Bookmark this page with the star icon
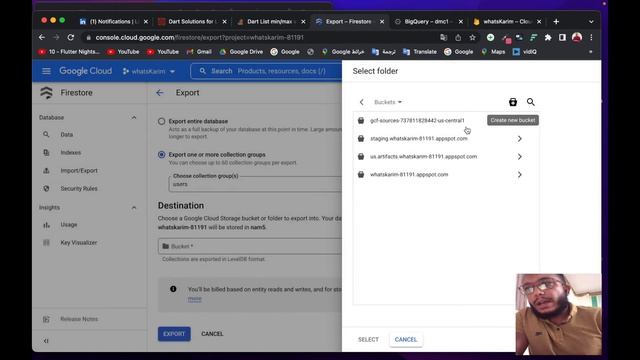Viewport: 640px width, 360px height. tap(472, 38)
